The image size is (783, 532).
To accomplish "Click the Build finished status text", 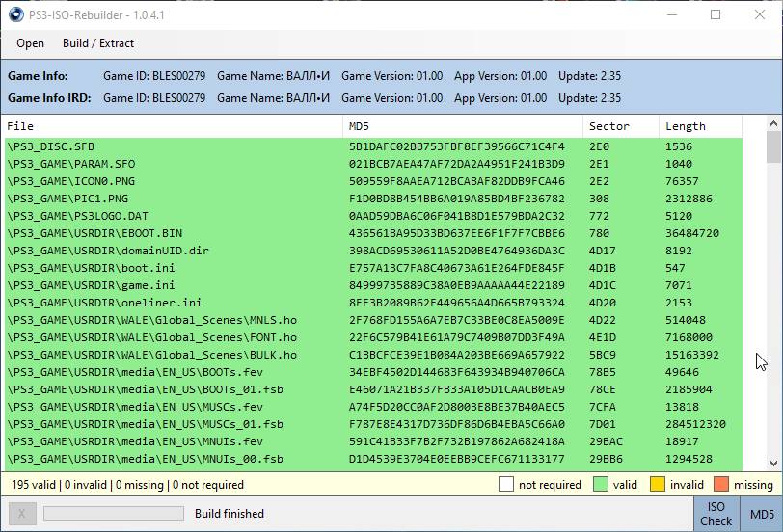I will tap(229, 514).
